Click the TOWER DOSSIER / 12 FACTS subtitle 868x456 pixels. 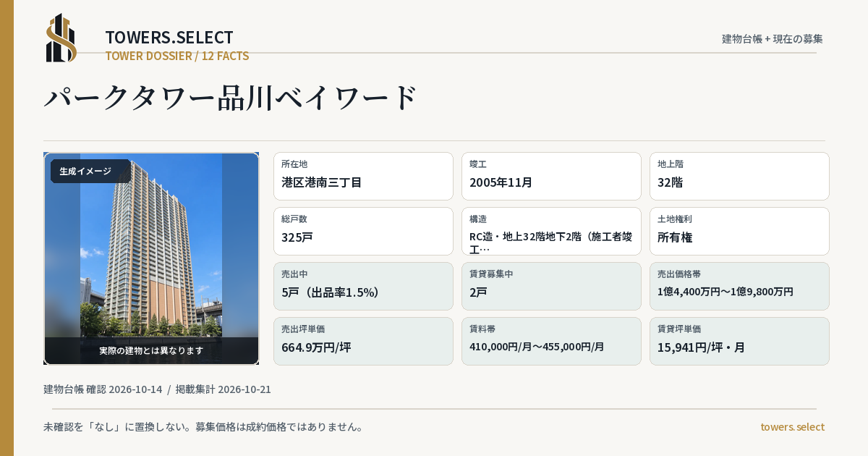[x=177, y=56]
